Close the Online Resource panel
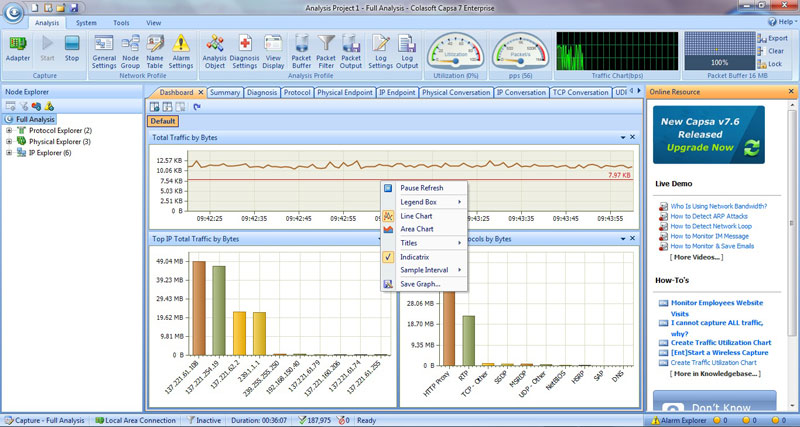Screen dimensions: 800x427 [x=791, y=92]
